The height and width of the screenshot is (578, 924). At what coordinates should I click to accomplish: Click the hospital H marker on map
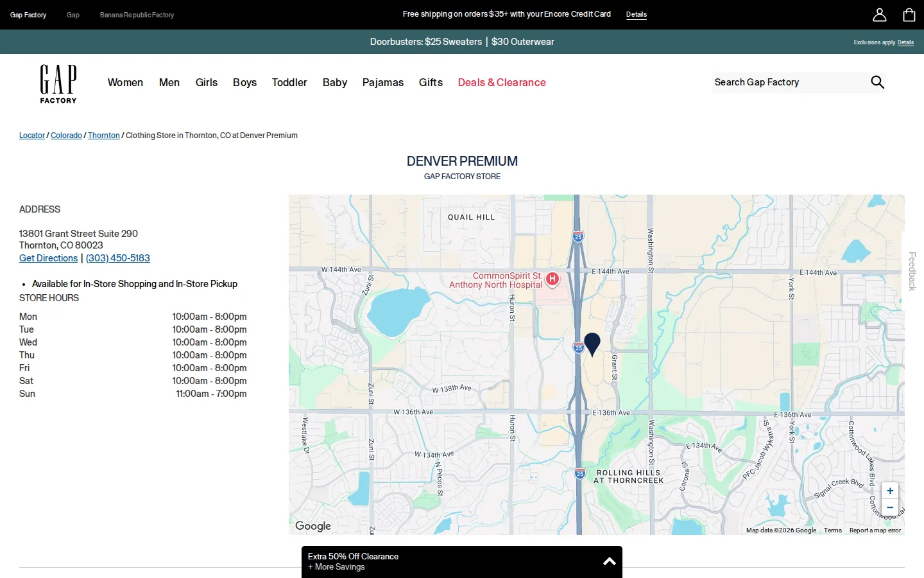tap(552, 279)
